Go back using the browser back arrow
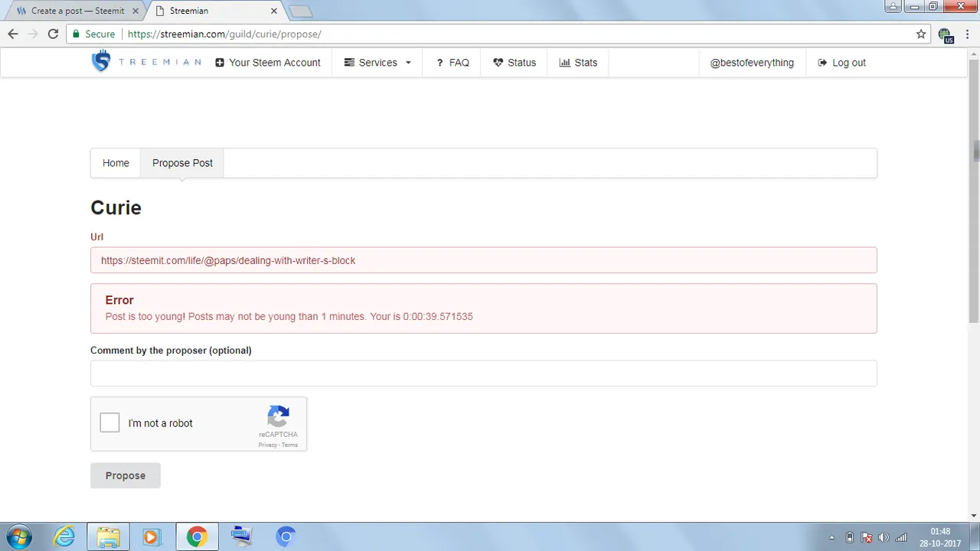980x551 pixels. [x=13, y=34]
